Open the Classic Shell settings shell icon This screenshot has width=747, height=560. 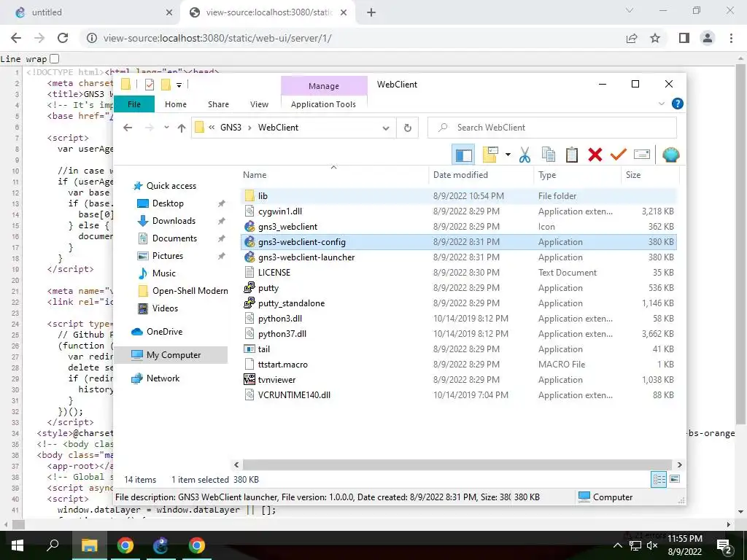pos(671,155)
